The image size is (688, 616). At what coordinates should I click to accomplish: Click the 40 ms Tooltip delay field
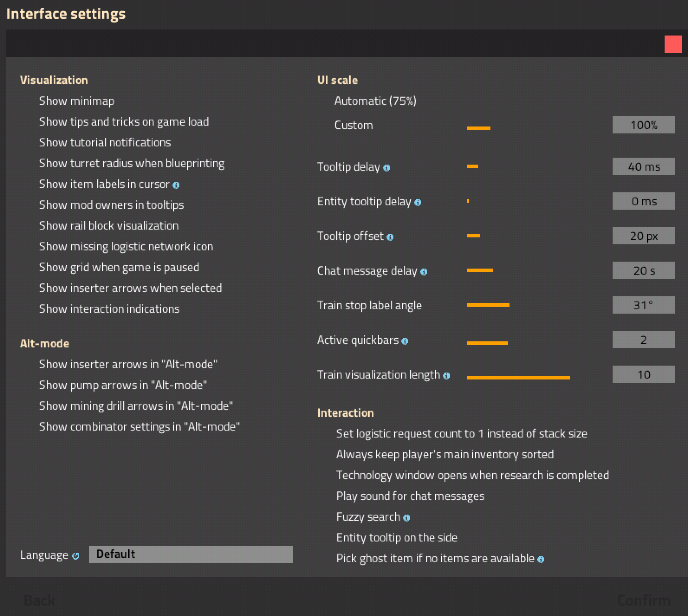click(644, 166)
